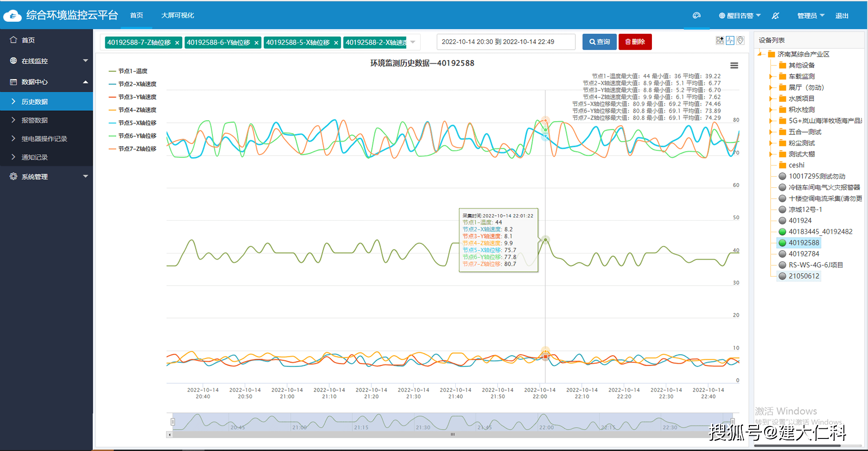Open the 大屏可视化 top navigation tab

pos(178,15)
